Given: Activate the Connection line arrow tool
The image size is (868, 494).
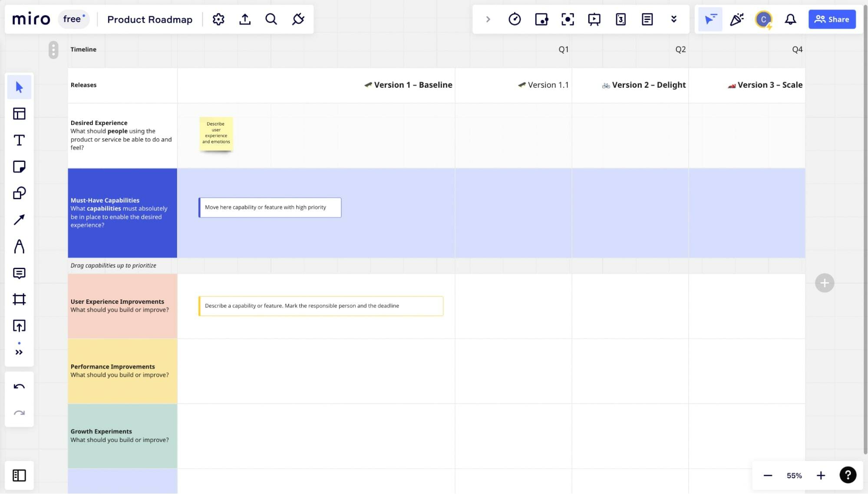Looking at the screenshot, I should click(19, 220).
